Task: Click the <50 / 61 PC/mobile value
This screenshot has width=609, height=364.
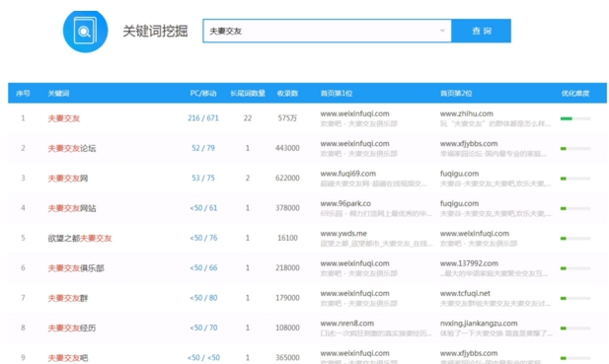Action: click(203, 208)
